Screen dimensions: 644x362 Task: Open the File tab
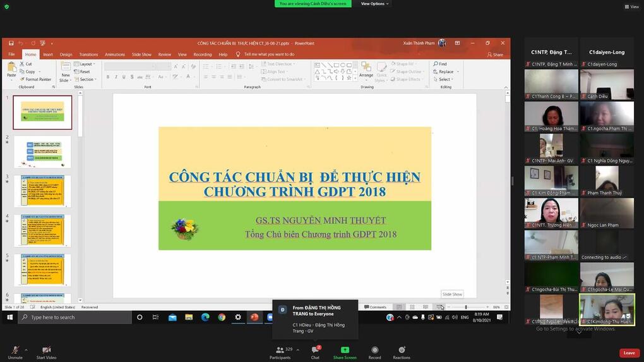pyautogui.click(x=11, y=54)
